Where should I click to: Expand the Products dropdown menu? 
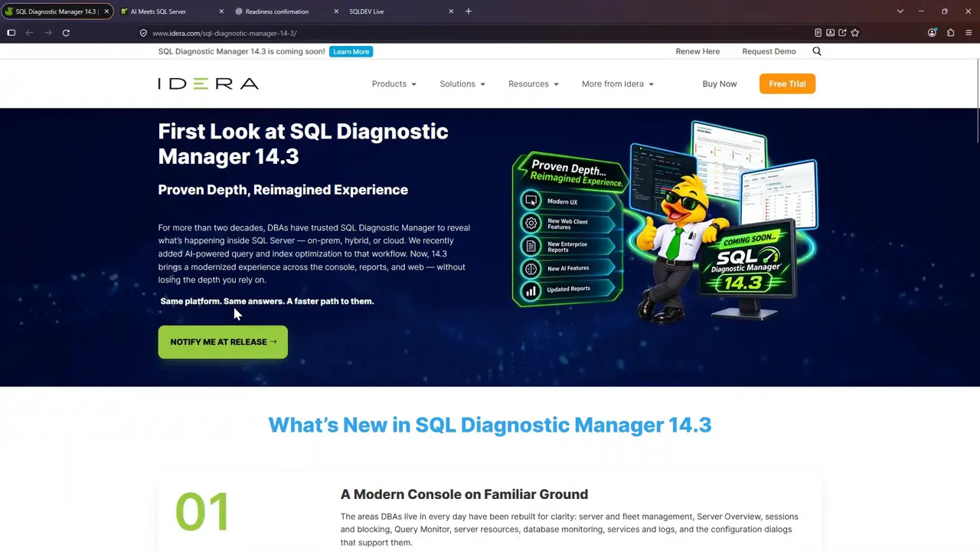click(x=394, y=84)
